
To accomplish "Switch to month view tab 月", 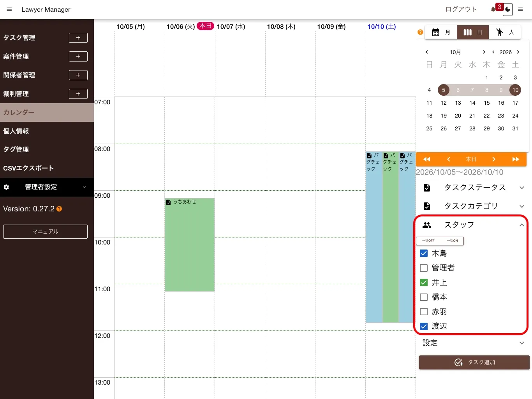I will [x=441, y=32].
